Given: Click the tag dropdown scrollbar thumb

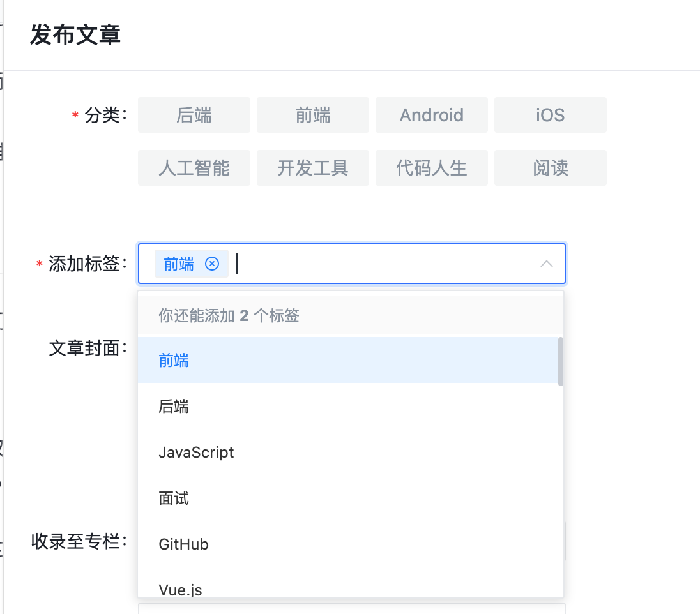Looking at the screenshot, I should (x=561, y=361).
